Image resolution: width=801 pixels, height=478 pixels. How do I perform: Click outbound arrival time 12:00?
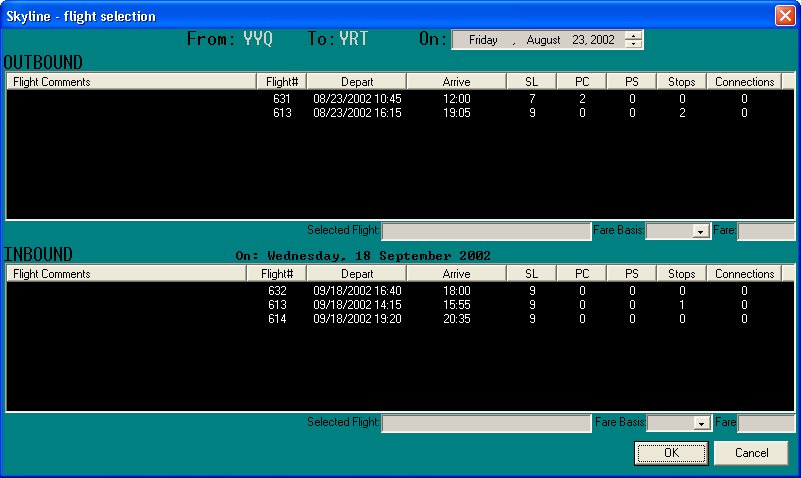coord(457,99)
